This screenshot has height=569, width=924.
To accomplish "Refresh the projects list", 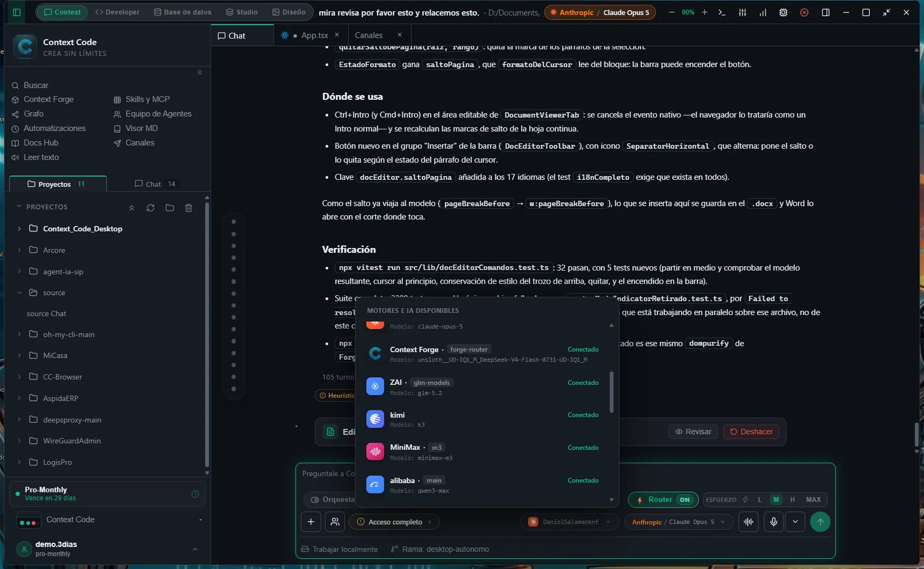I will [x=150, y=208].
